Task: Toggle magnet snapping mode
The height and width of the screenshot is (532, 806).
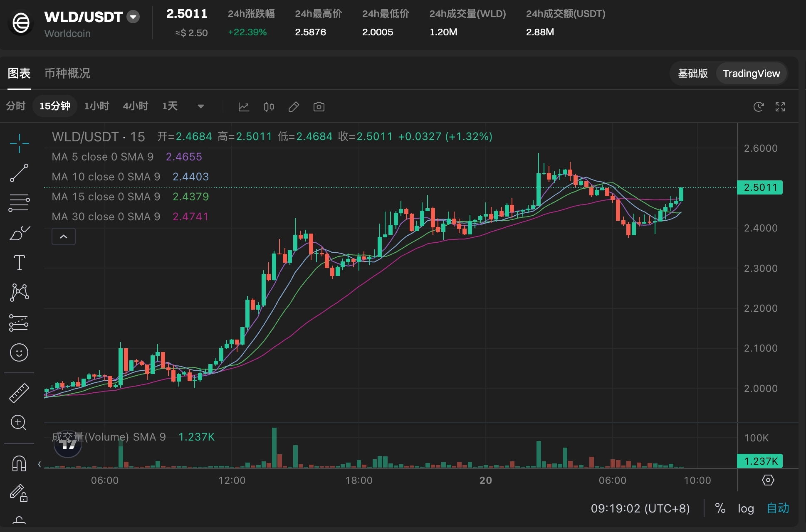Action: coord(19,463)
